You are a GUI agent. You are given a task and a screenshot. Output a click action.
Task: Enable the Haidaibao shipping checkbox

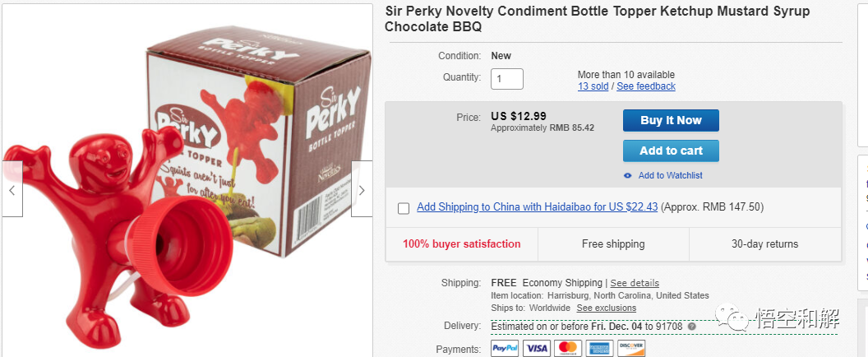(404, 208)
